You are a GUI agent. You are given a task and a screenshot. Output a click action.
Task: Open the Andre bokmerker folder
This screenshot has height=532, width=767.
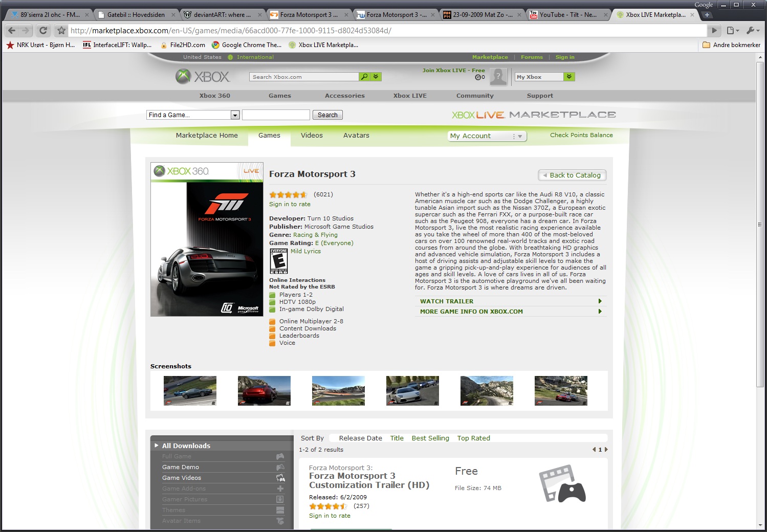[x=732, y=45]
